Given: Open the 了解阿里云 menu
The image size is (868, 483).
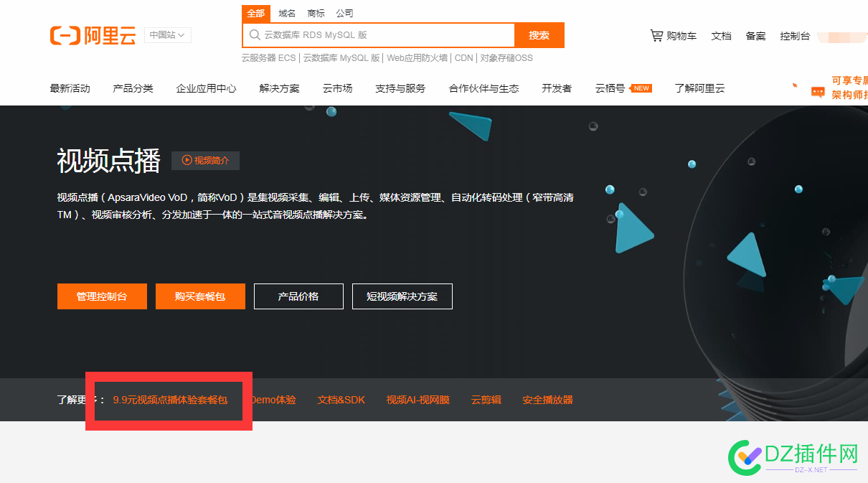Looking at the screenshot, I should tap(699, 88).
